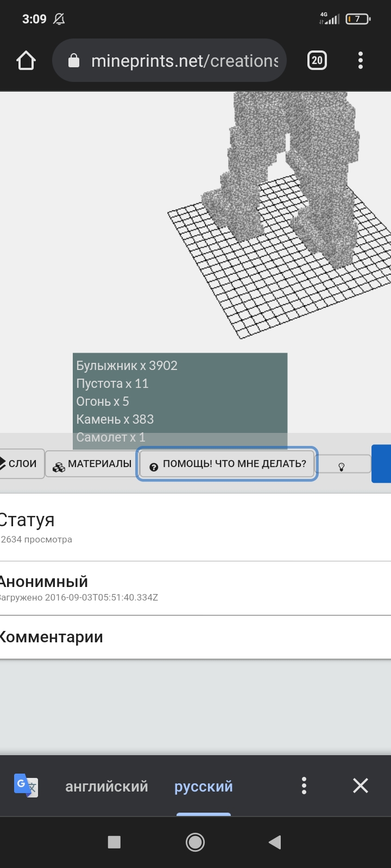Screen dimensions: 391x868
Task: Tap the lightbulb button
Action: tap(343, 465)
